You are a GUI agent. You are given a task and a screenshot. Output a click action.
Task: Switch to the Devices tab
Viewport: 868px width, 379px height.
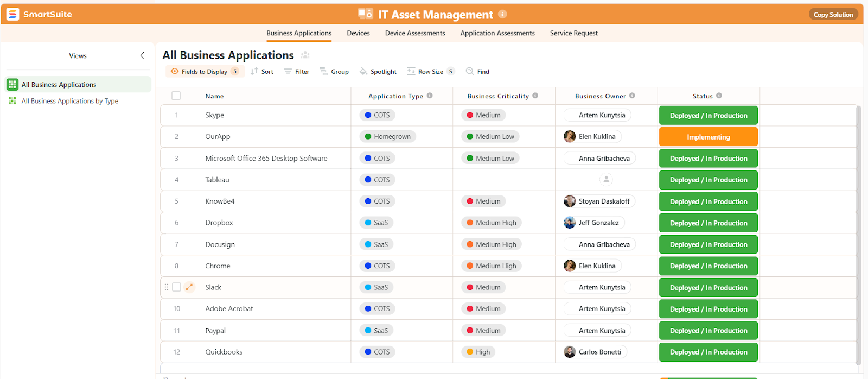tap(358, 33)
